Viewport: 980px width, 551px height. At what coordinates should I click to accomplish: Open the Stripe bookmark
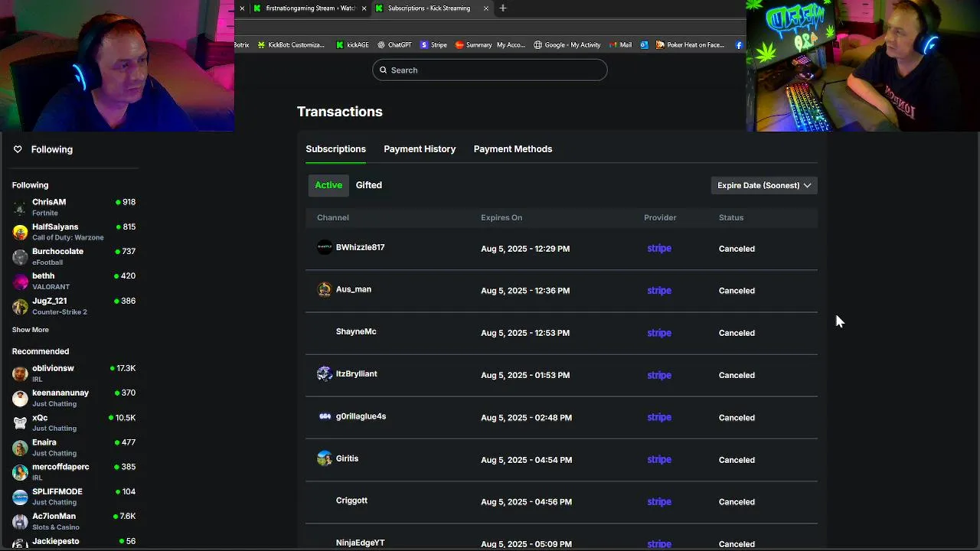[433, 45]
